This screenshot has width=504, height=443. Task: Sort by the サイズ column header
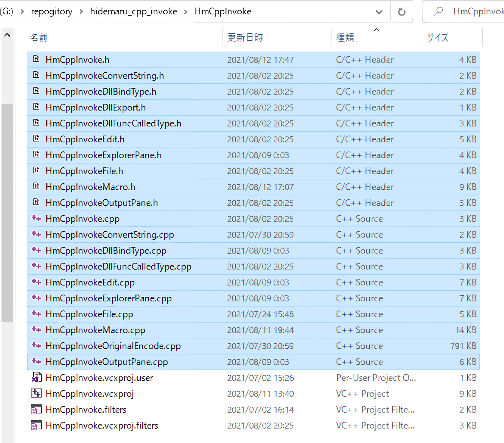tap(437, 37)
